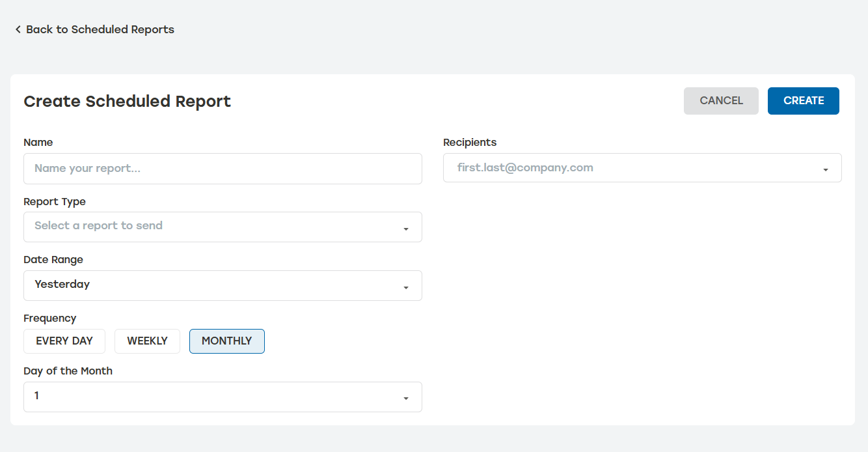Click the back chevron icon beside Scheduled Reports
868x452 pixels.
tap(18, 29)
